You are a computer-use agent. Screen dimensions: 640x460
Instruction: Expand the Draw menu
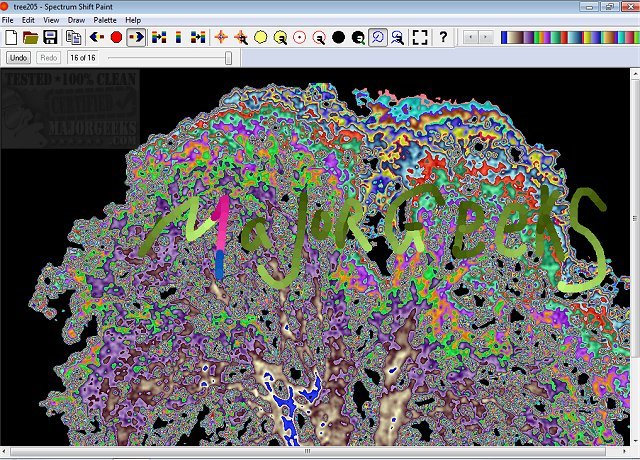pyautogui.click(x=76, y=20)
